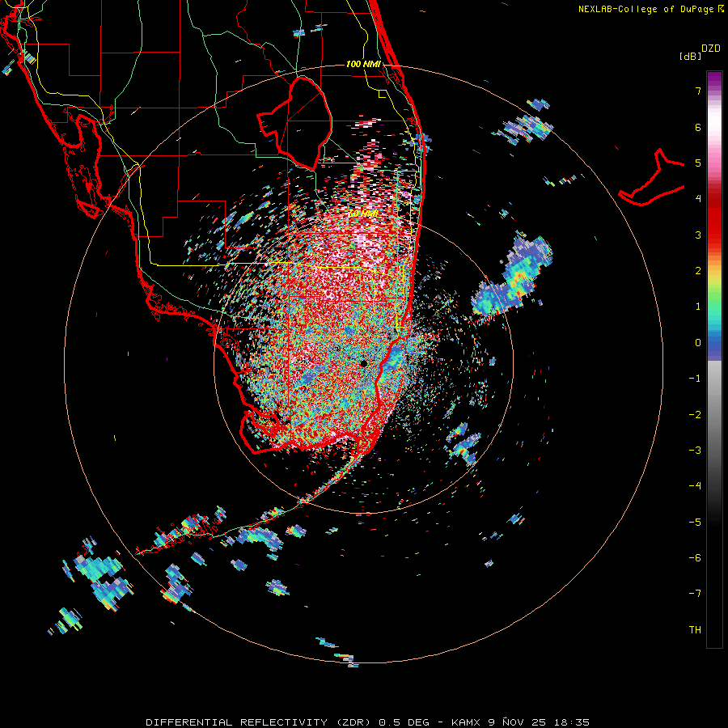Click the [dB] unit label
728x728 pixels.
[x=691, y=56]
